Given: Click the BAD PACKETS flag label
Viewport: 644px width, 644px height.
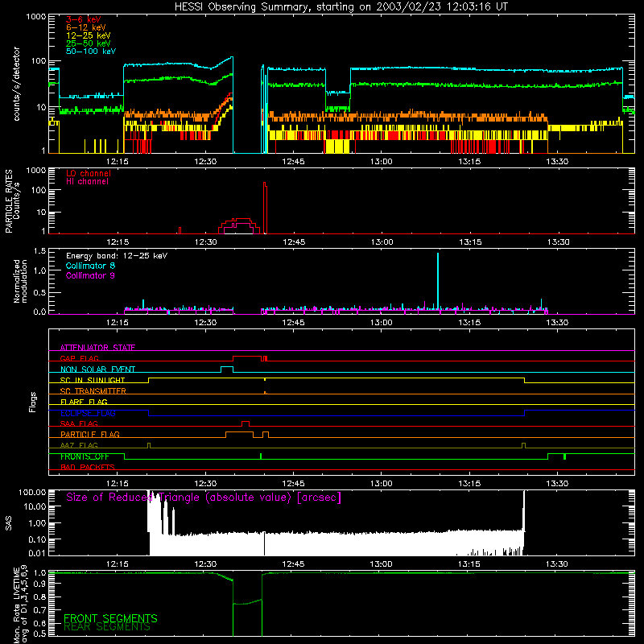Looking at the screenshot, I should tap(88, 467).
